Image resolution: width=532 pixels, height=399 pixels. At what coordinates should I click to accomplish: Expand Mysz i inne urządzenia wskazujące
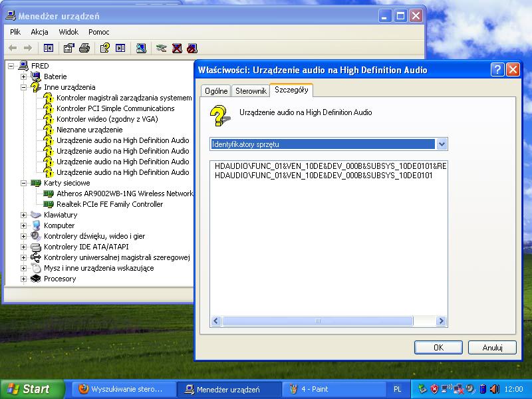click(23, 268)
